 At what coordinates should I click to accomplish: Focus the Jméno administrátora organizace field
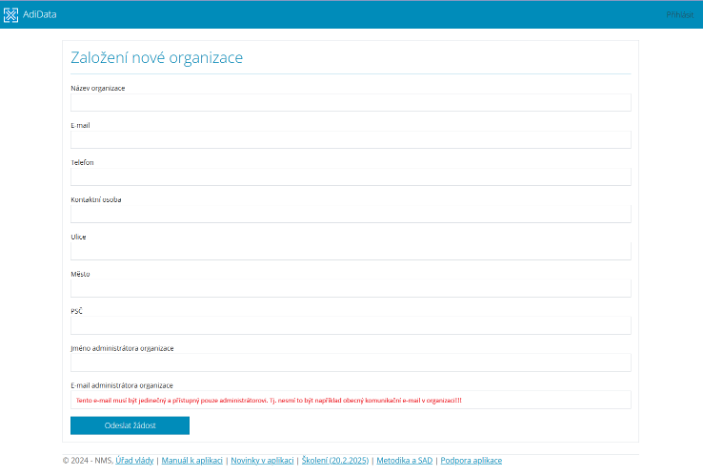click(x=351, y=363)
